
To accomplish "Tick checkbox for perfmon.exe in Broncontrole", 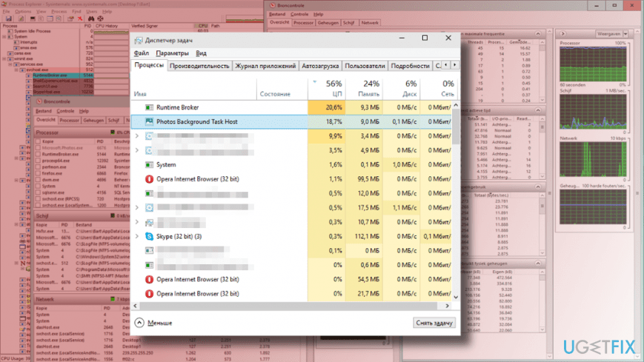I will (39, 167).
